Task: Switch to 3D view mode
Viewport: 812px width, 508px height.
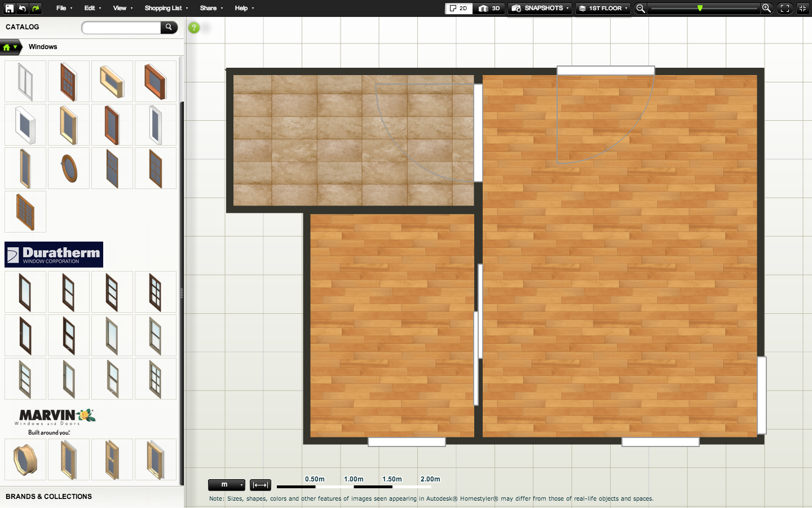Action: tap(489, 8)
